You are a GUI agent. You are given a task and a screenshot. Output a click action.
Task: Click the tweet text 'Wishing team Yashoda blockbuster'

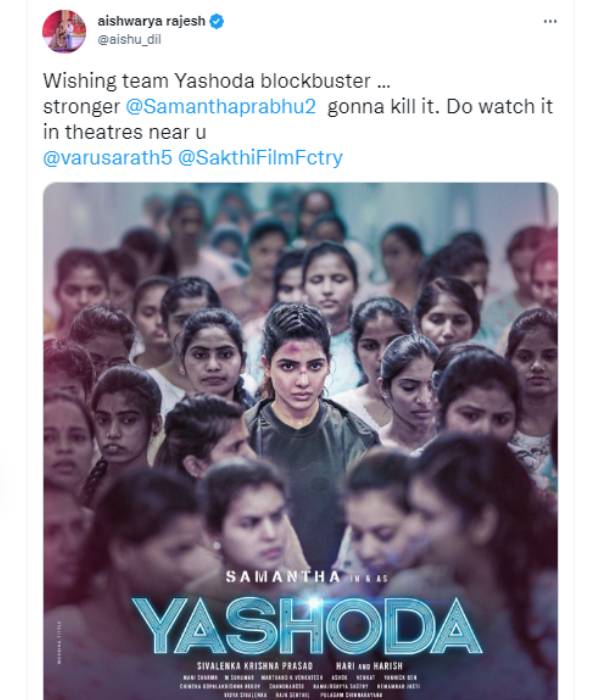coord(207,81)
